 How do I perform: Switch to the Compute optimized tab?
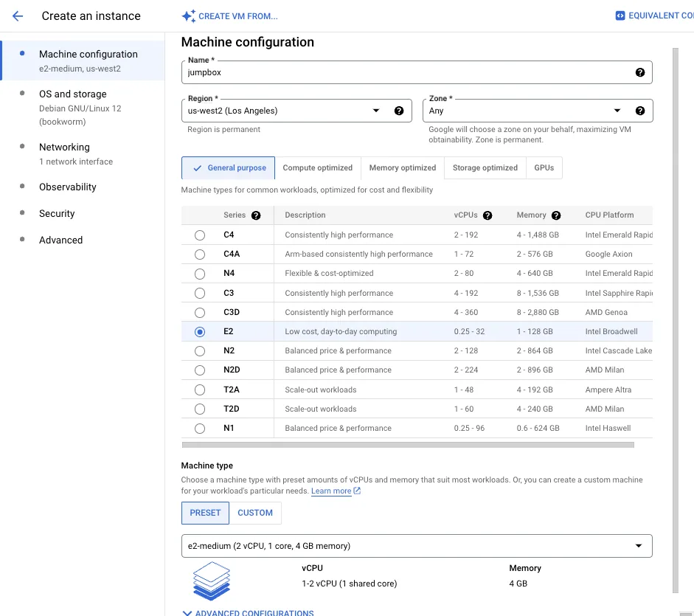pos(318,168)
